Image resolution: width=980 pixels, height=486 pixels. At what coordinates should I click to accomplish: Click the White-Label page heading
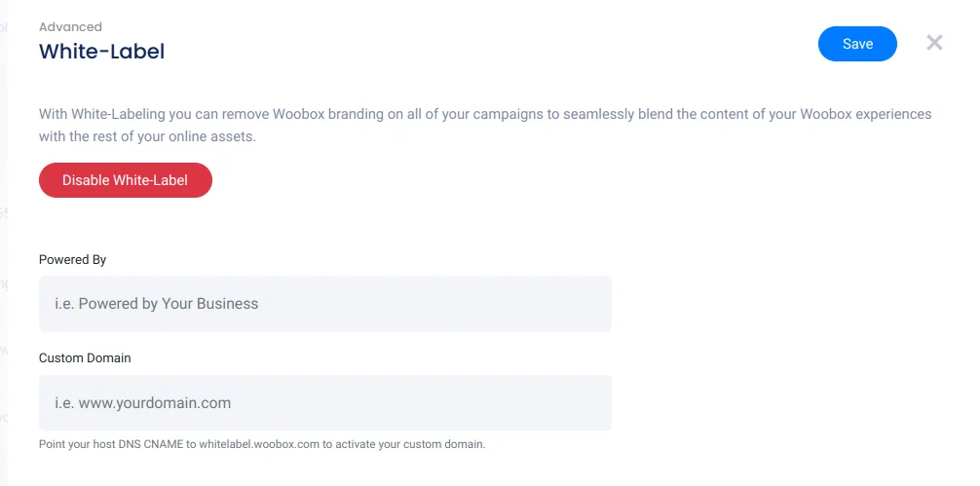point(101,52)
